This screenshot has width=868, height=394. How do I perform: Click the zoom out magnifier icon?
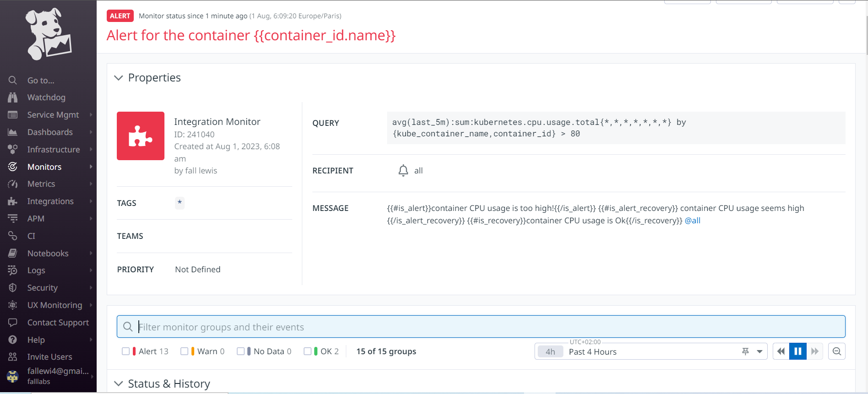[837, 351]
